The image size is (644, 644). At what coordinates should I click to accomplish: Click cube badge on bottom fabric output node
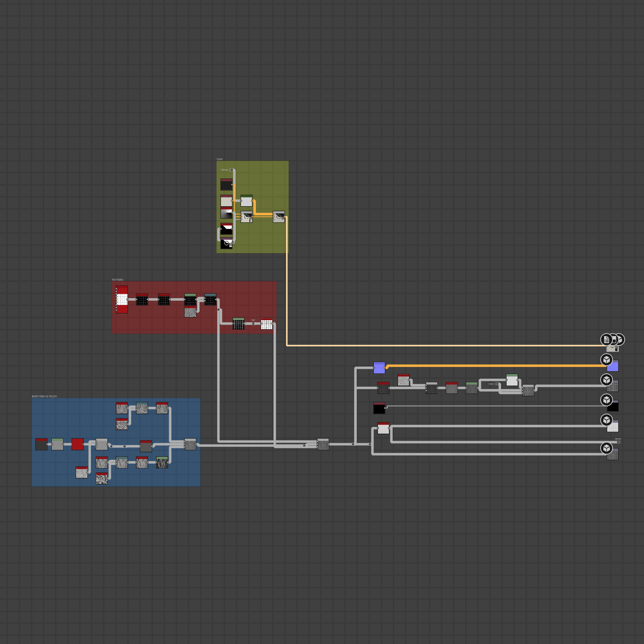coord(606,448)
